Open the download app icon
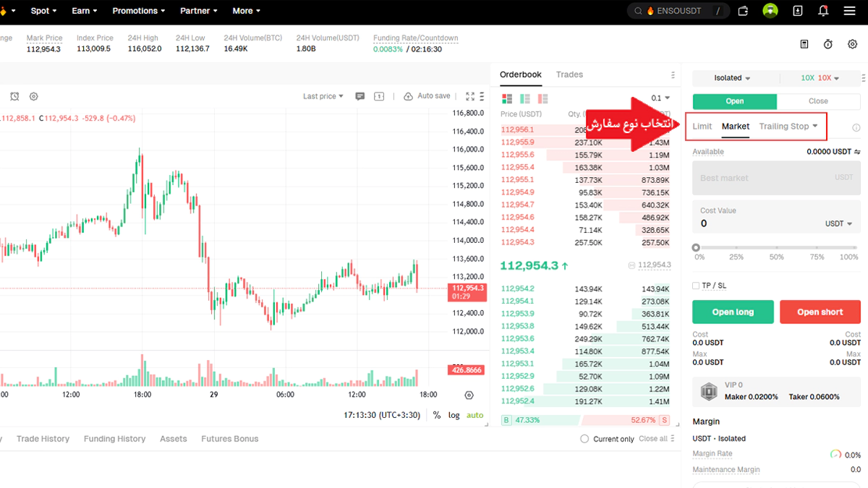The image size is (868, 488). (798, 11)
